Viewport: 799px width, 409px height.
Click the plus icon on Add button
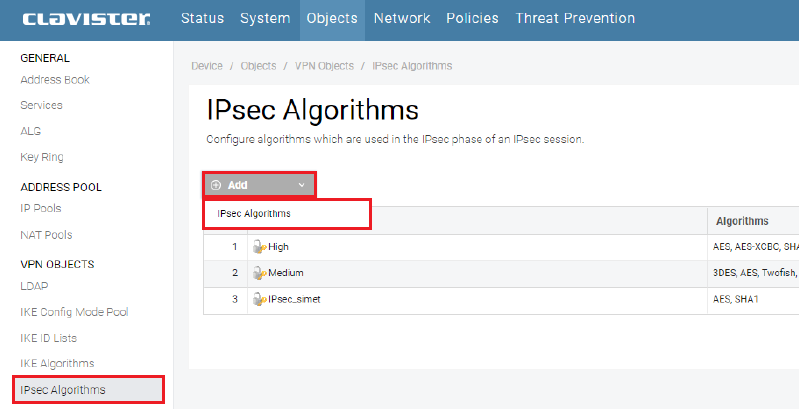[x=216, y=185]
